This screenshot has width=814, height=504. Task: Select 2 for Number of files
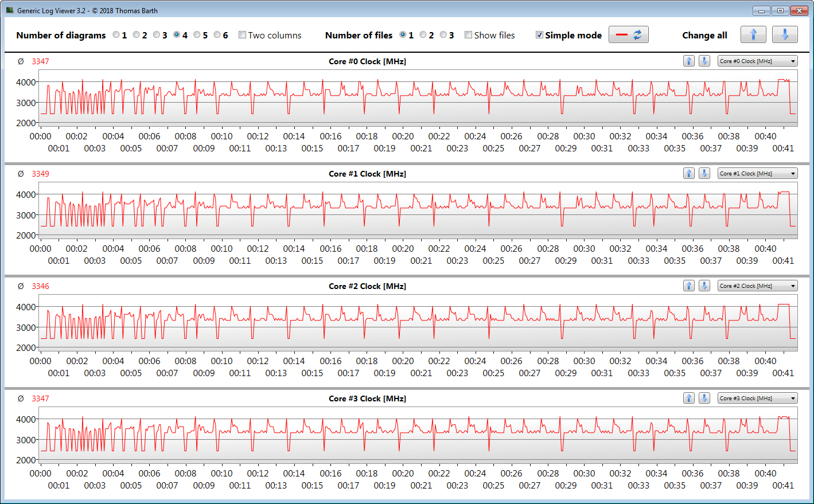tap(423, 35)
